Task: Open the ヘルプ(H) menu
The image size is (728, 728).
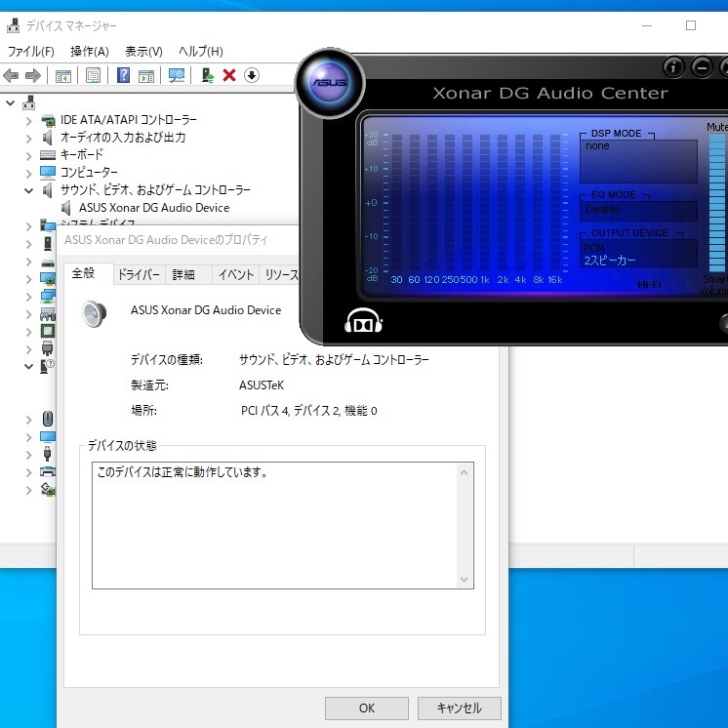Action: (x=201, y=51)
